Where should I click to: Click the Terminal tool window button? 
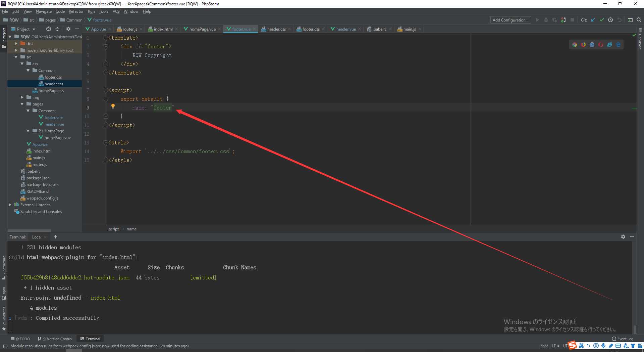pos(90,339)
